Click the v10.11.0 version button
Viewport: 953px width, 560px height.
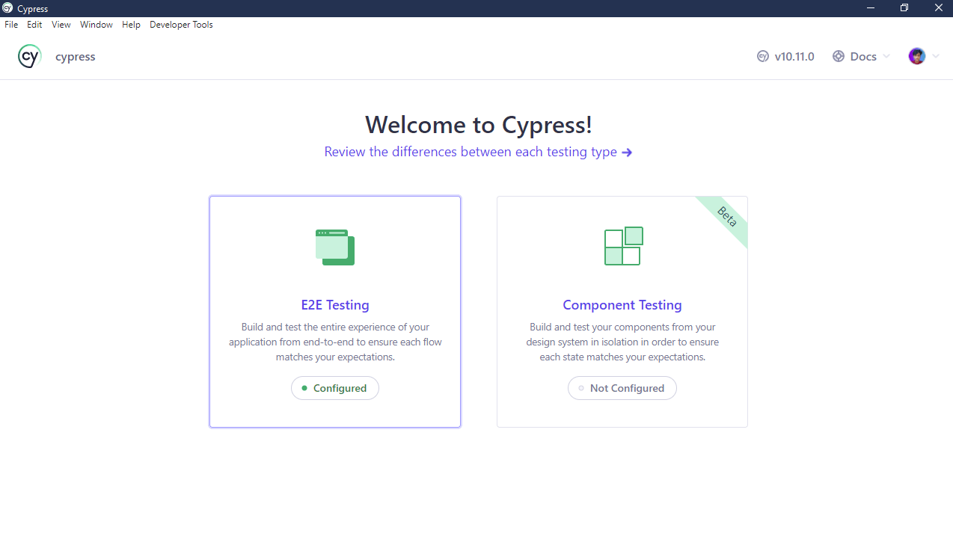[x=785, y=56]
